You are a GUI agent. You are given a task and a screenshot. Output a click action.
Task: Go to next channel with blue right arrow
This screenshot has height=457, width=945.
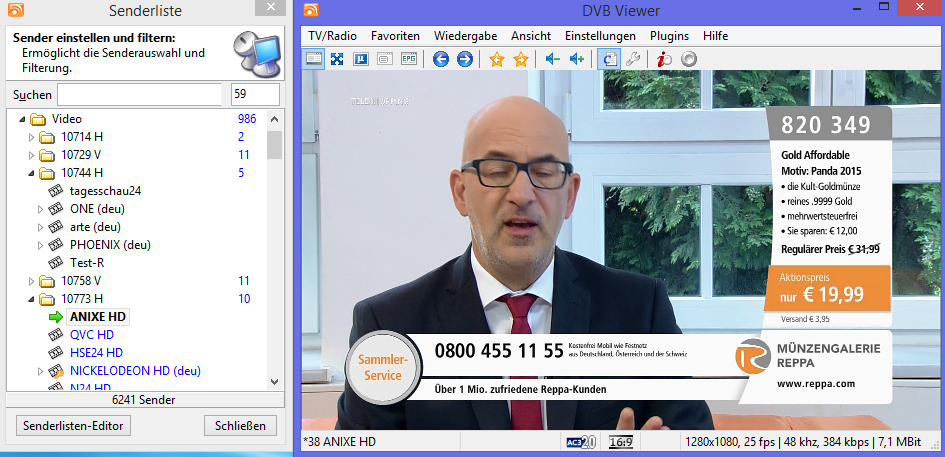click(x=465, y=59)
